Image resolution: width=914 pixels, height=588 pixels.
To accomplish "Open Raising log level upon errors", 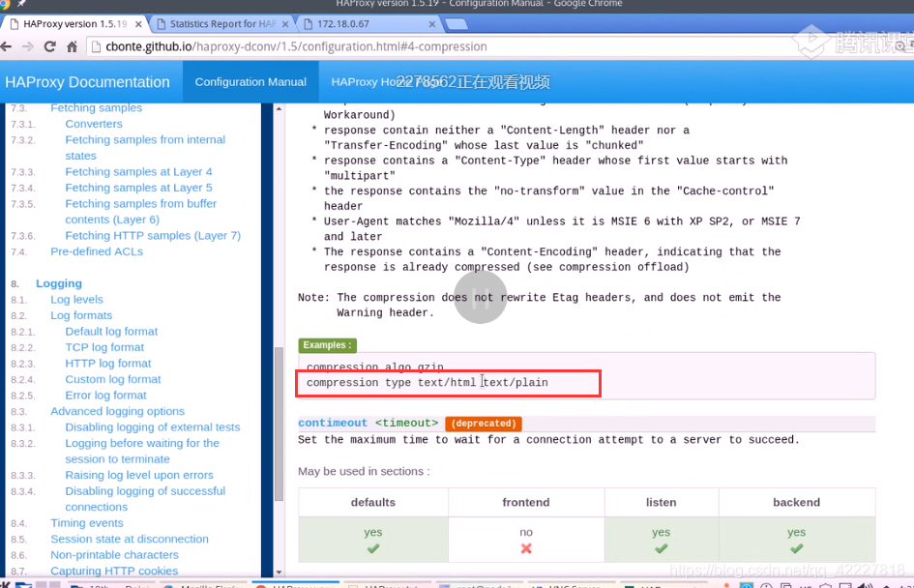I will tap(139, 475).
